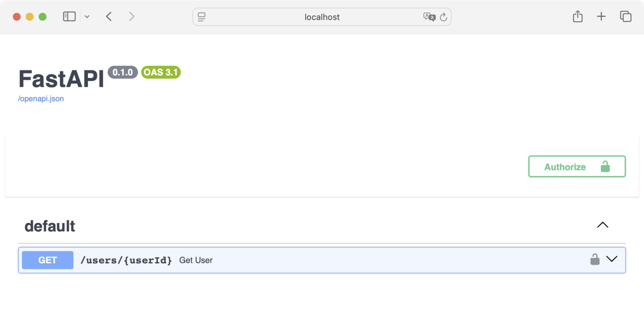
Task: Click the lock icon on Get User row
Action: 595,260
